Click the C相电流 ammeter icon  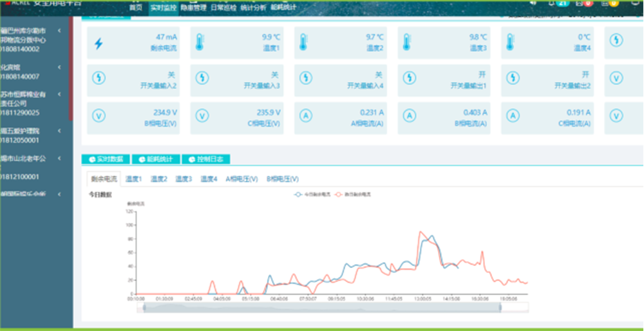point(513,116)
